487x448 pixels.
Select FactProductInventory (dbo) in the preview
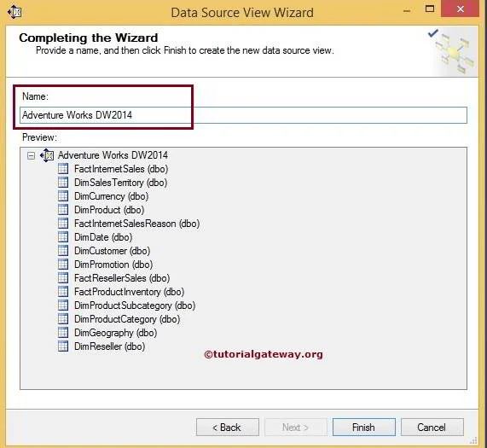coord(129,292)
